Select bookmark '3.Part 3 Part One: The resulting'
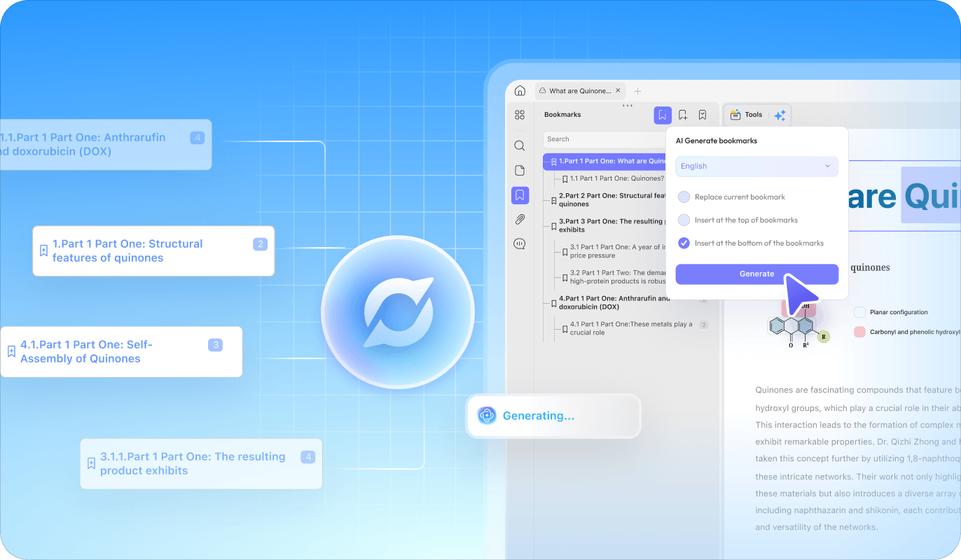 pyautogui.click(x=608, y=225)
